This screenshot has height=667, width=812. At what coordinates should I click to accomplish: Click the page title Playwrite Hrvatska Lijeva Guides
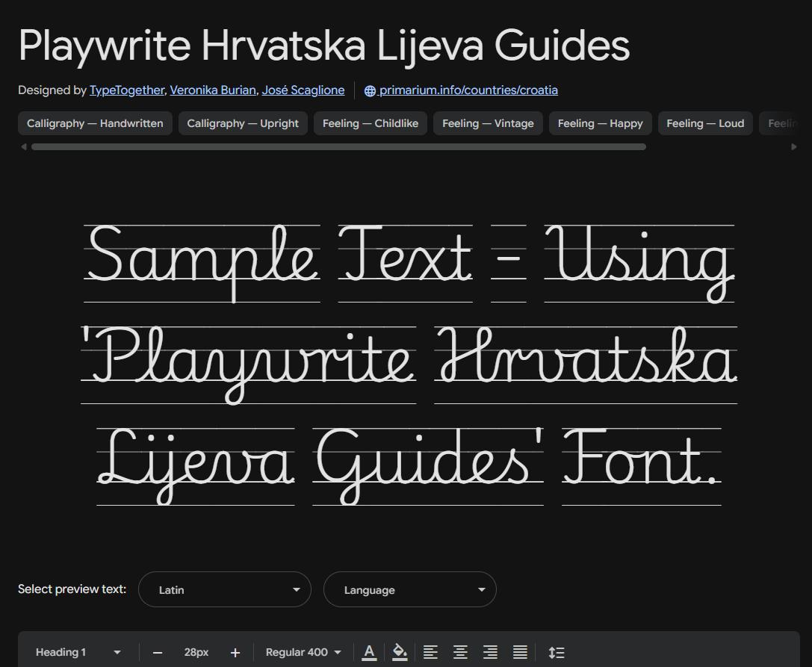pyautogui.click(x=324, y=46)
